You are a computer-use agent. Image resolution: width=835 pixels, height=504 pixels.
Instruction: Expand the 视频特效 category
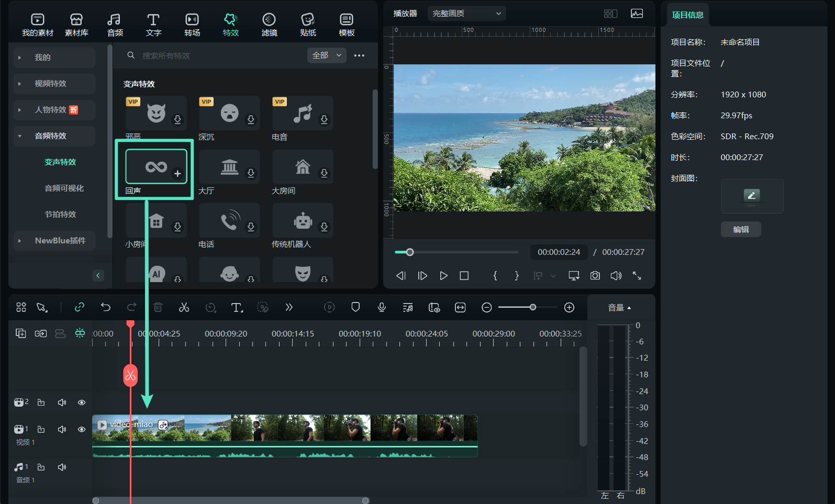click(x=51, y=84)
